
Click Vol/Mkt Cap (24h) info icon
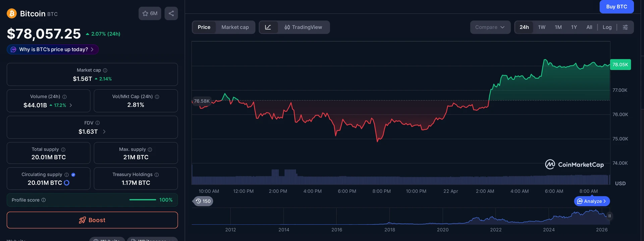tap(157, 97)
